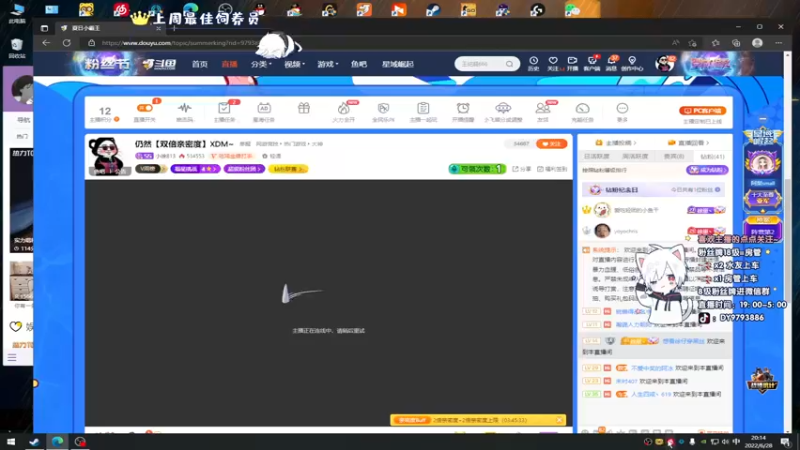
Task: Click the yellow 钻粉 badge under title
Action: [288, 169]
